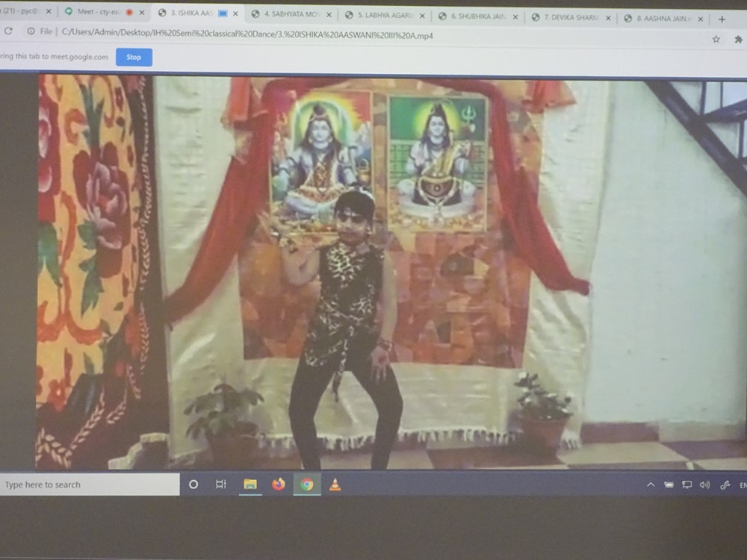Image resolution: width=747 pixels, height=560 pixels.
Task: Close the 4. SABHYATA tab
Action: pyautogui.click(x=329, y=15)
